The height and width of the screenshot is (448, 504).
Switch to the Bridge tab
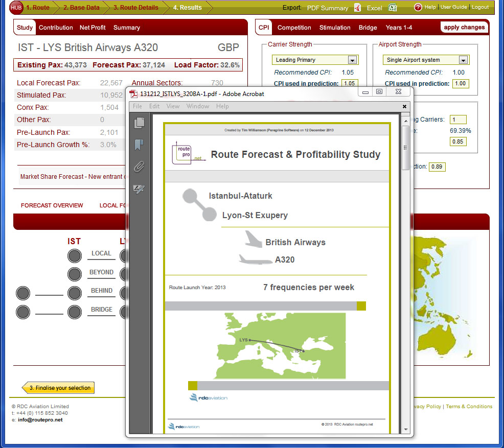pyautogui.click(x=368, y=28)
